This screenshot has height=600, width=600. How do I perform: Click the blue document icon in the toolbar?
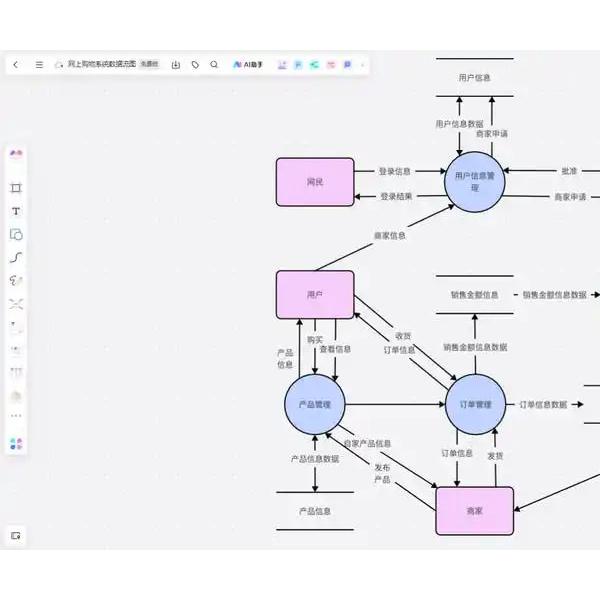pyautogui.click(x=298, y=65)
